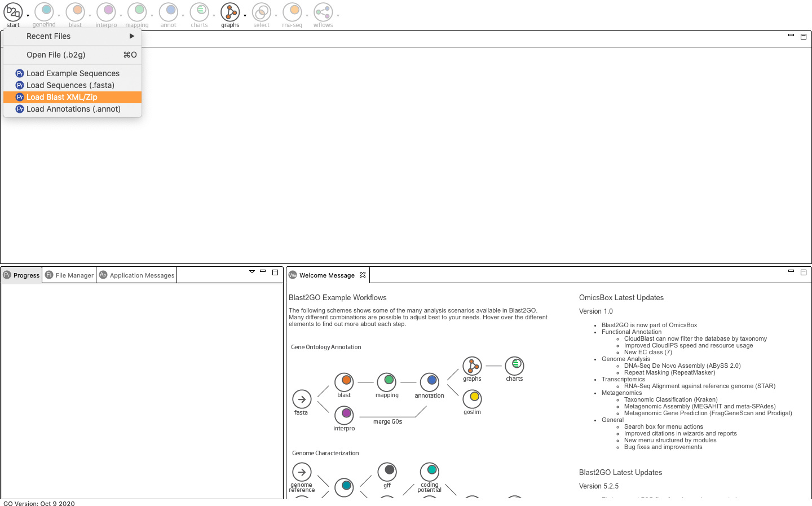Select Load Annotations (.annot) menu item
The height and width of the screenshot is (506, 812).
coord(72,109)
